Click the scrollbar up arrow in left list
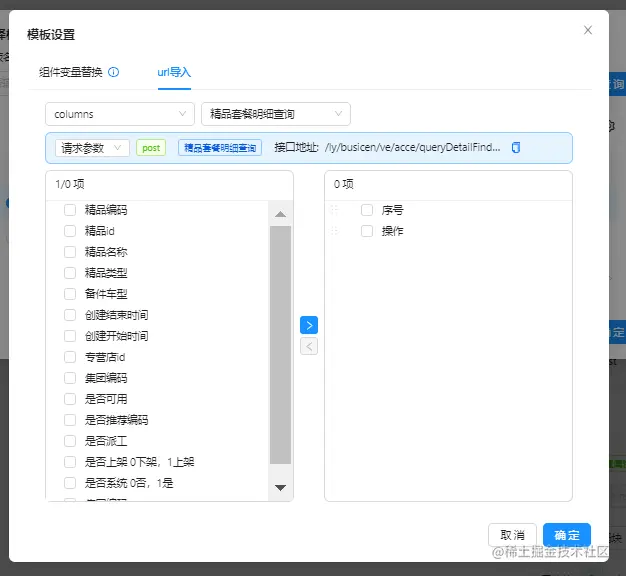 (x=280, y=215)
